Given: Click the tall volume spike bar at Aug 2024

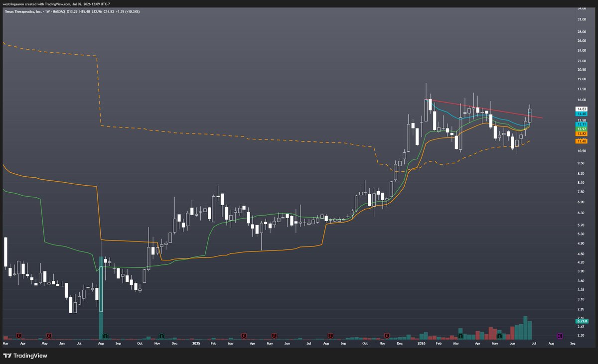Looking at the screenshot, I should click(101, 299).
